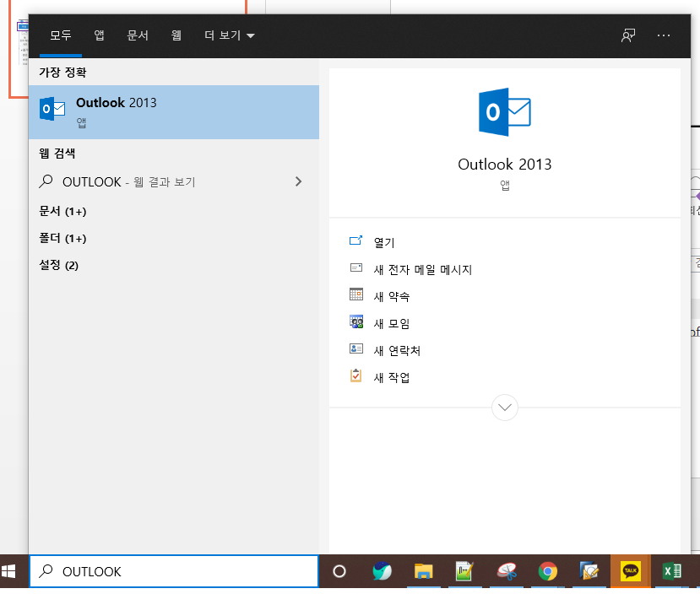
Task: Open the Snipping Tool on taskbar
Action: [507, 571]
